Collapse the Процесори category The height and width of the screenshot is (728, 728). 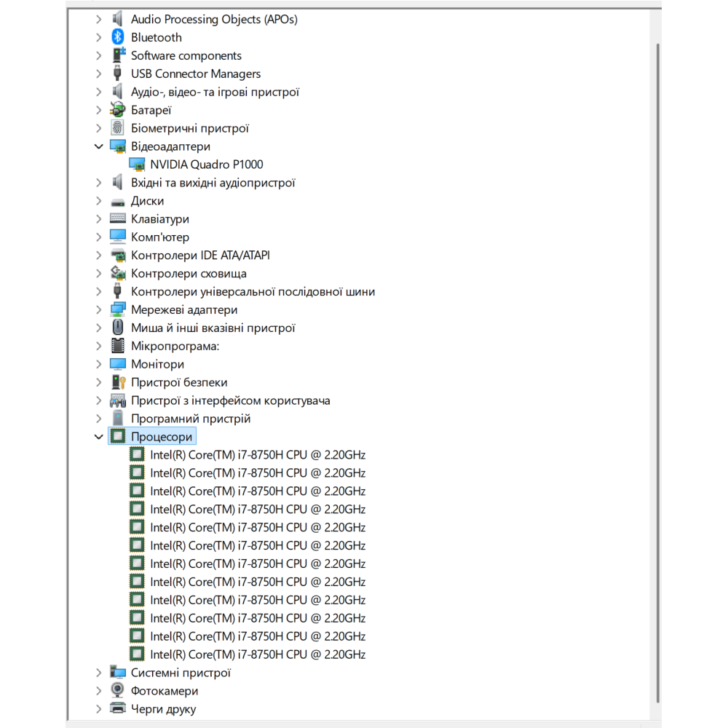coord(99,437)
